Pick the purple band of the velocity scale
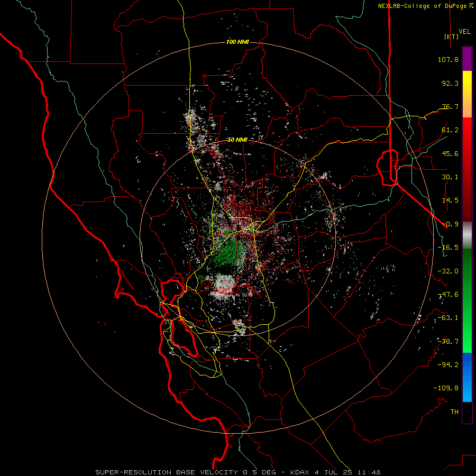 (467, 59)
